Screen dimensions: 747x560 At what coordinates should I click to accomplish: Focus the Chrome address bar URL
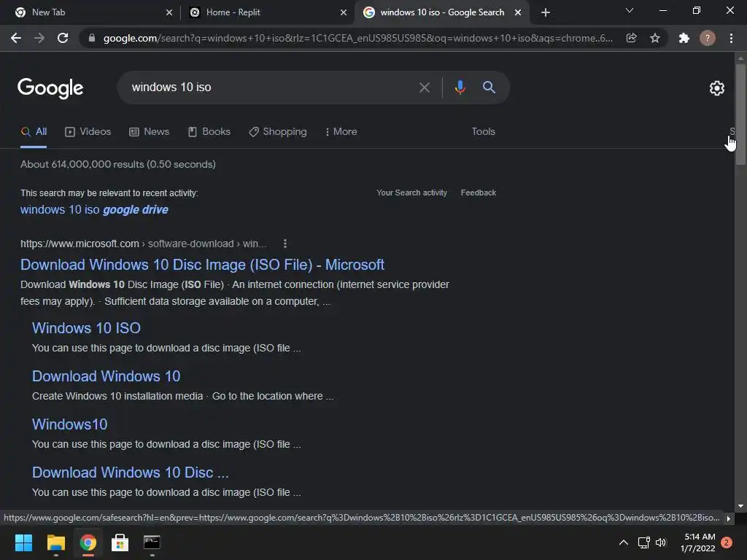(357, 38)
